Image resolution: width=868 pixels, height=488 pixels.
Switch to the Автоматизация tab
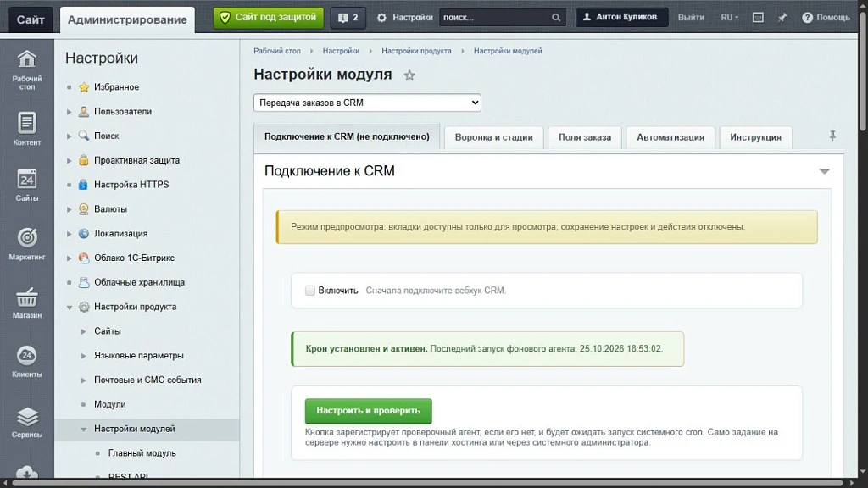(x=670, y=137)
